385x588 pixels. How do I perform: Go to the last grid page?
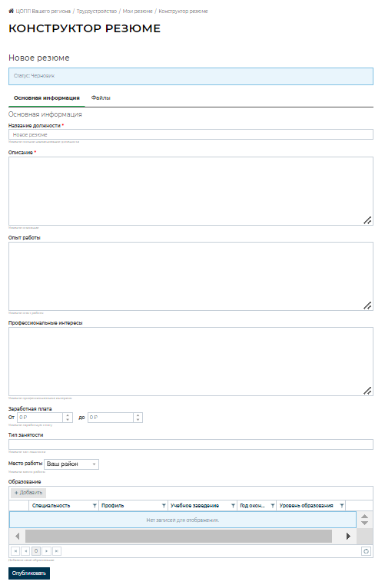(57, 551)
